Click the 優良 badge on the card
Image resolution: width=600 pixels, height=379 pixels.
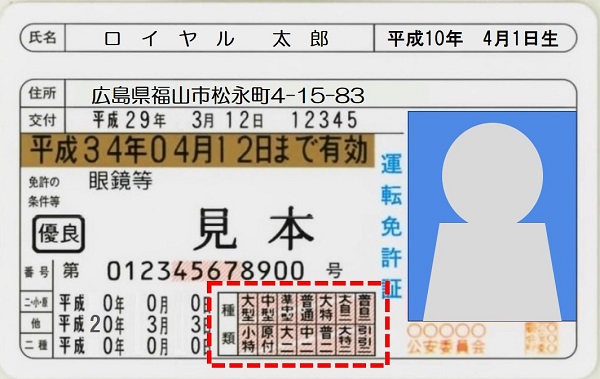pos(59,234)
